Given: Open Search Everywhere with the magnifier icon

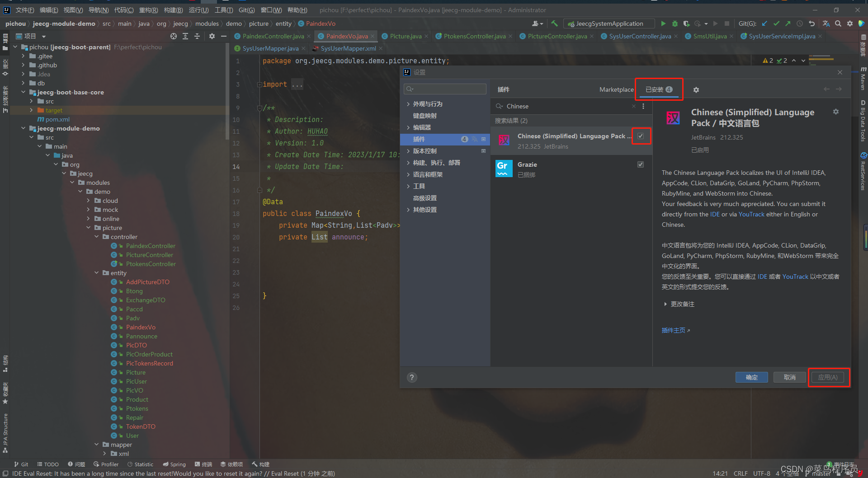Looking at the screenshot, I should (x=839, y=23).
